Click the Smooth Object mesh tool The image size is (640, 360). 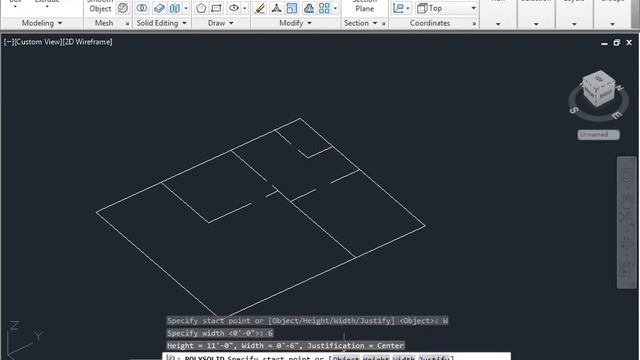(x=100, y=6)
